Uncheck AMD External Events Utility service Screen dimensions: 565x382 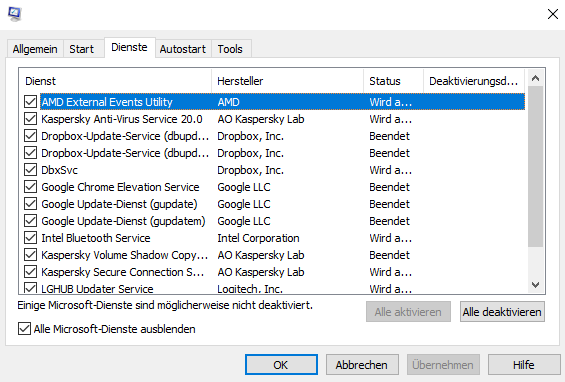[31, 102]
